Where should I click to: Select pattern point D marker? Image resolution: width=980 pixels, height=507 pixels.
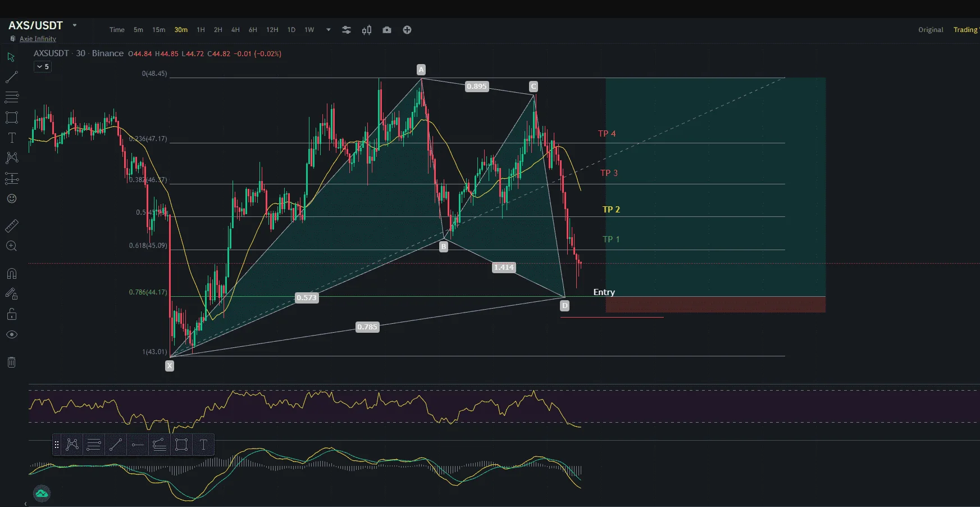565,306
